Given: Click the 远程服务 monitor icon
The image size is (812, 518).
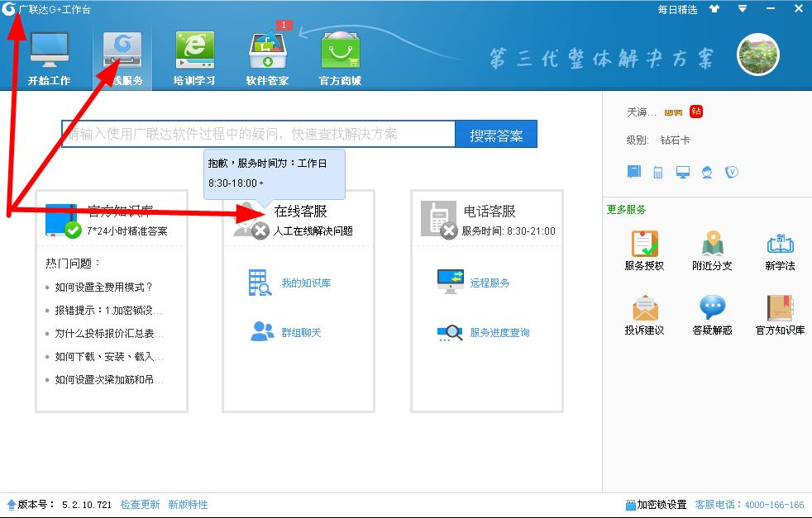Looking at the screenshot, I should 450,282.
